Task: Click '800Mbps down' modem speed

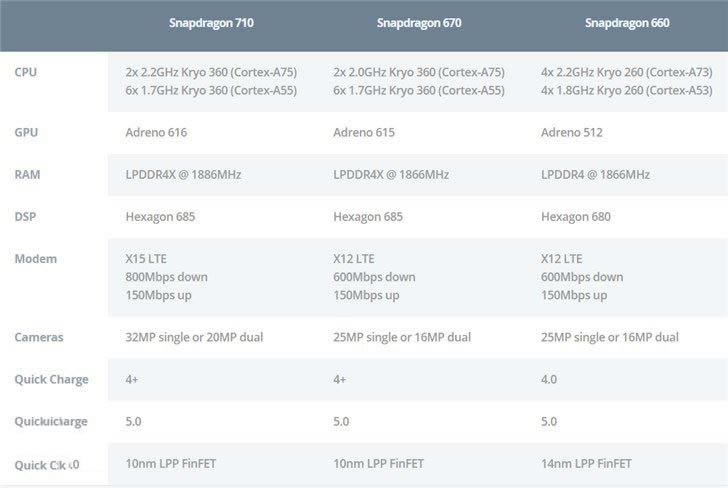Action: pyautogui.click(x=166, y=277)
